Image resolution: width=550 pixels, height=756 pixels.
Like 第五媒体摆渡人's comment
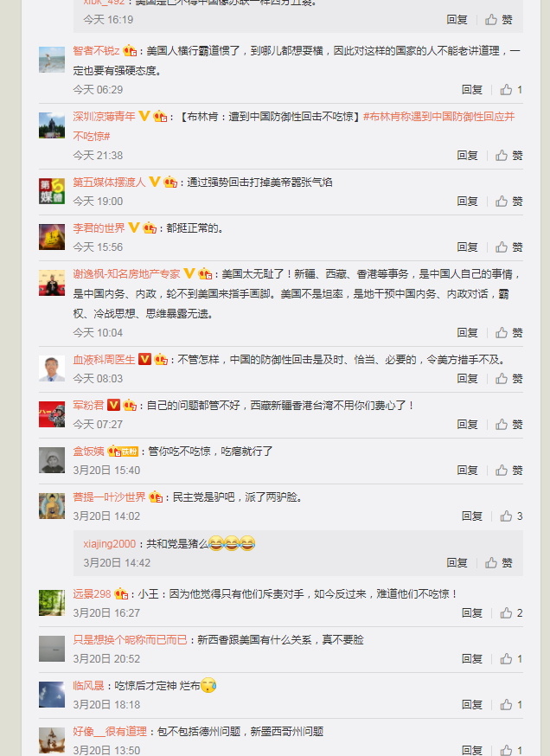pyautogui.click(x=509, y=201)
